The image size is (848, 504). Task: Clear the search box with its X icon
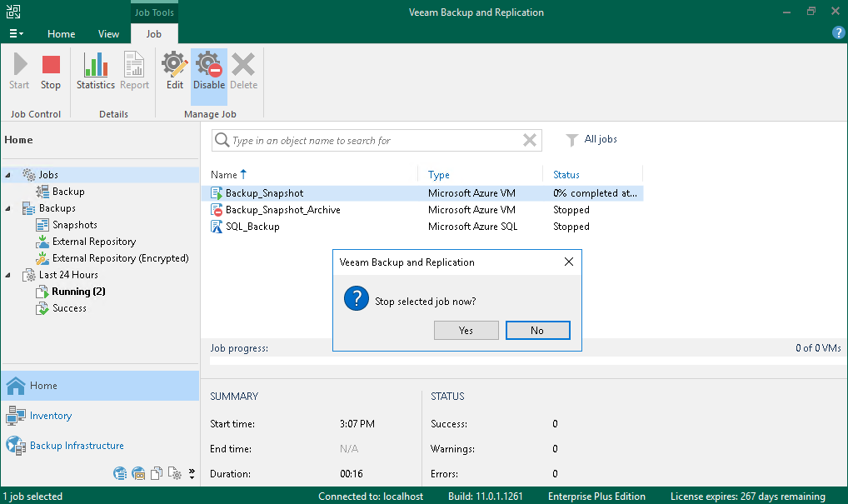click(x=530, y=141)
